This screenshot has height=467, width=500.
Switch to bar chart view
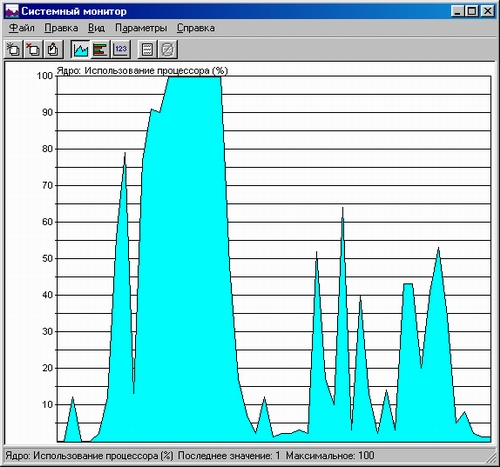100,50
